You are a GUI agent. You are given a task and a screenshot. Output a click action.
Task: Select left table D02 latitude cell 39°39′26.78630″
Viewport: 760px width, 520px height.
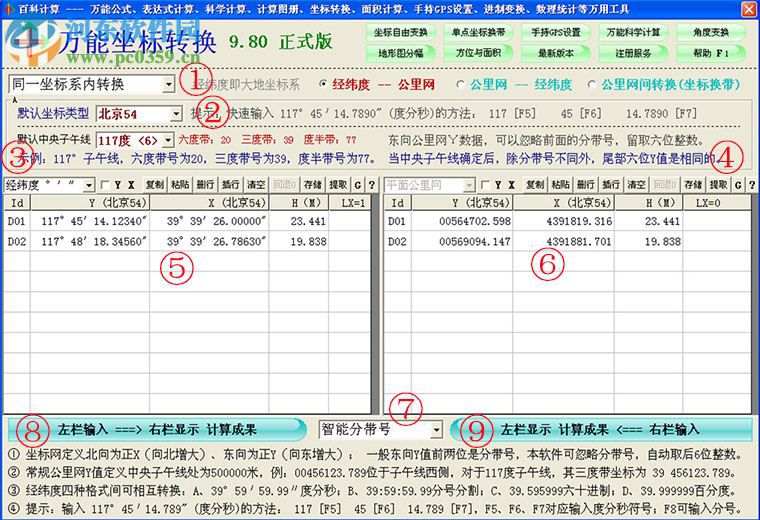pyautogui.click(x=209, y=241)
